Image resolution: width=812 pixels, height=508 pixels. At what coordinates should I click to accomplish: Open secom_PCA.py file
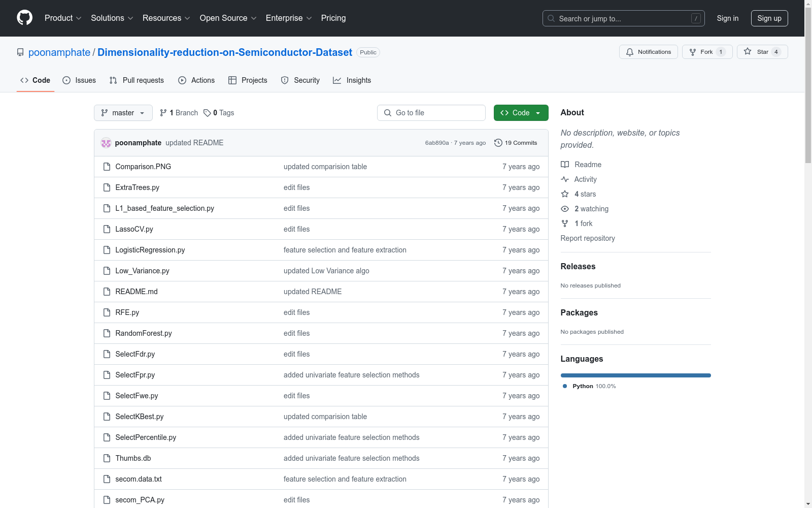[x=140, y=500]
